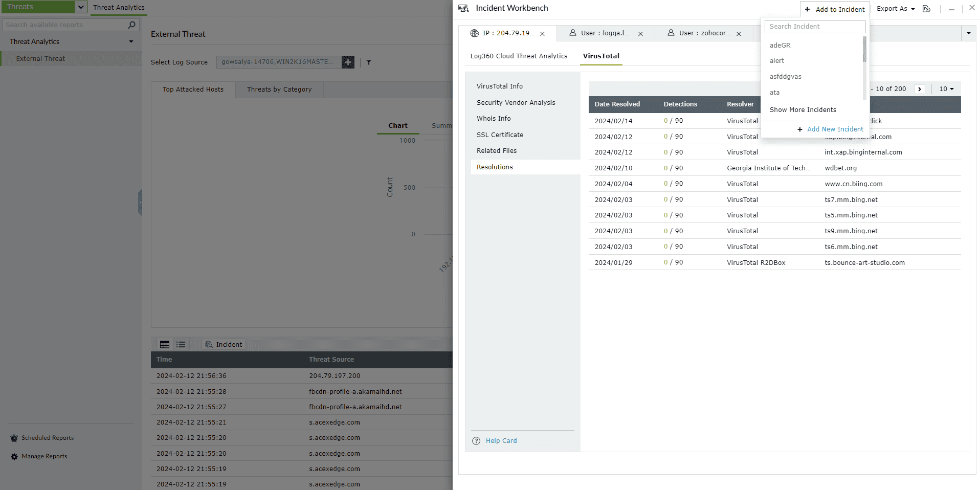This screenshot has height=490, width=980.
Task: Close the IP 204.79.19... workbench tab
Action: [x=543, y=34]
